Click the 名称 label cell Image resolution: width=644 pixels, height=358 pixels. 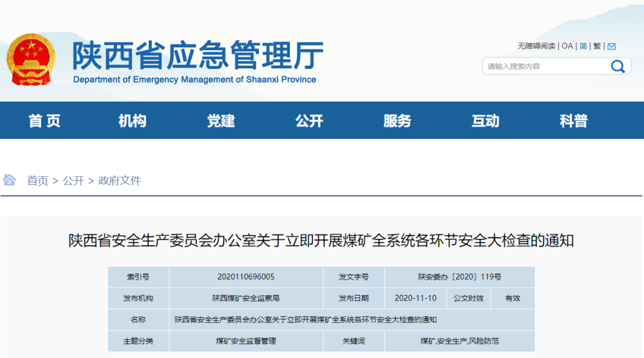138,319
